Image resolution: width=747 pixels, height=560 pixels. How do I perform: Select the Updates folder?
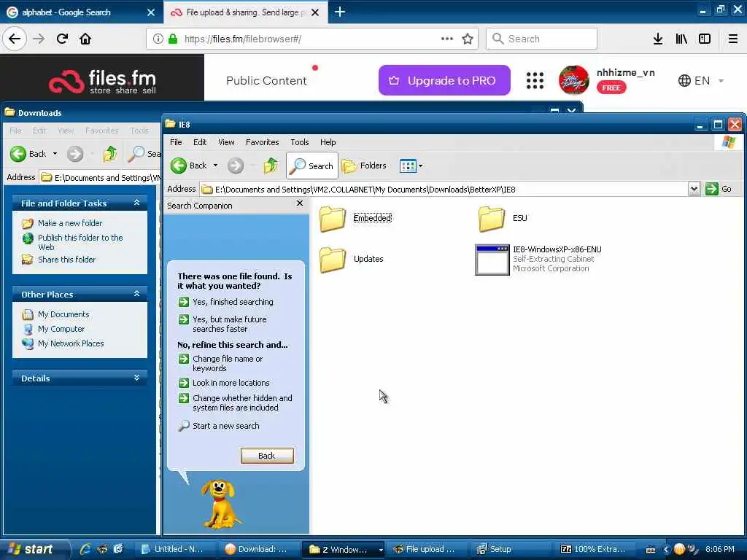[x=352, y=260]
